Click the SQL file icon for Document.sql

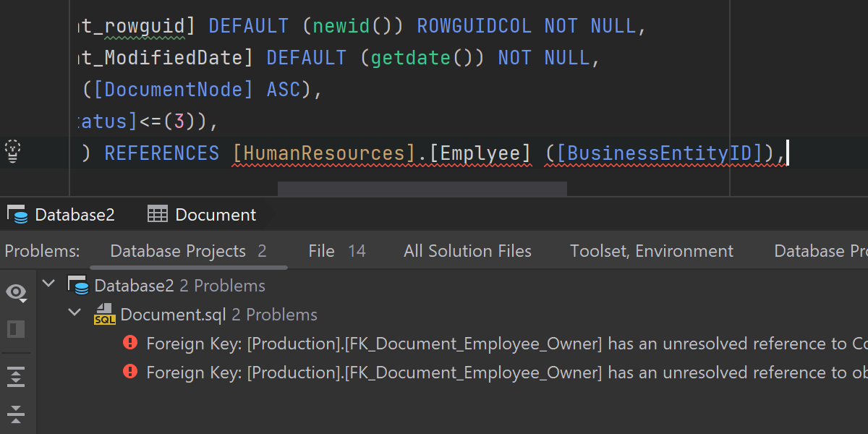coord(104,315)
